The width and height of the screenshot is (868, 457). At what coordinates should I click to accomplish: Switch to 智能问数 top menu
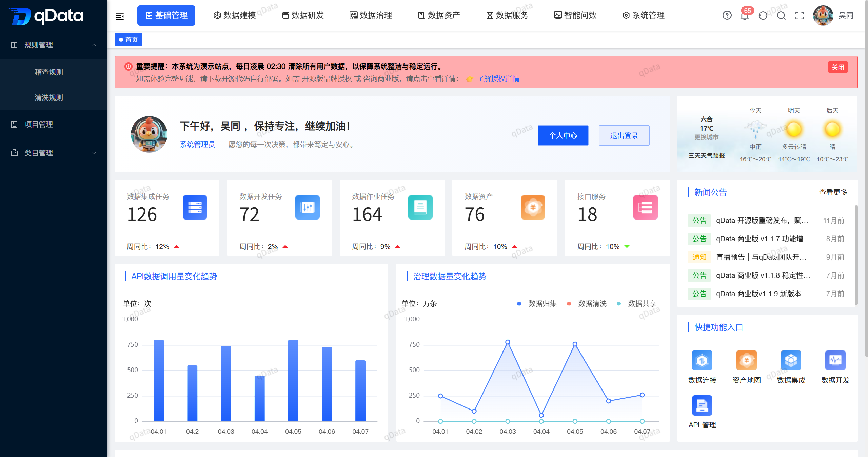tap(575, 15)
